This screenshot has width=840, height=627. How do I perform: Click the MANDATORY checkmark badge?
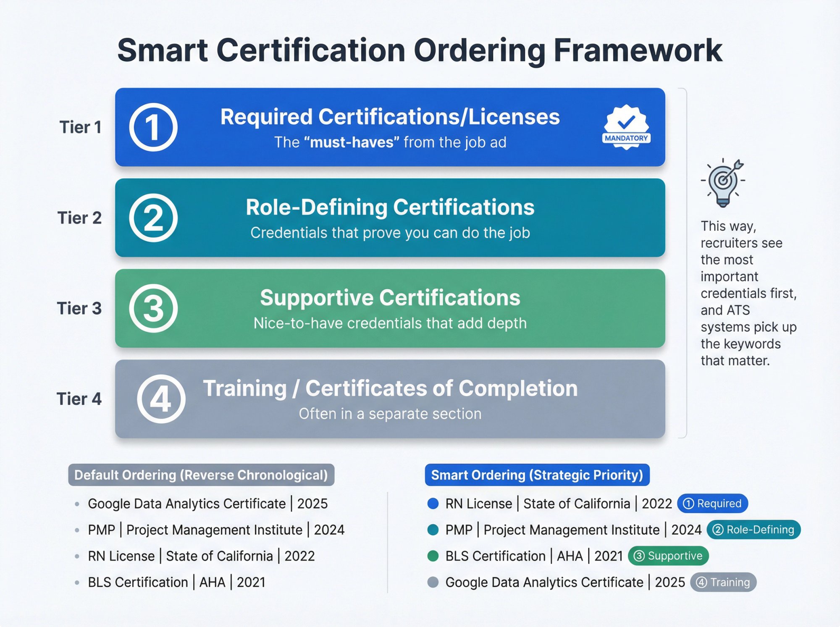click(x=626, y=126)
